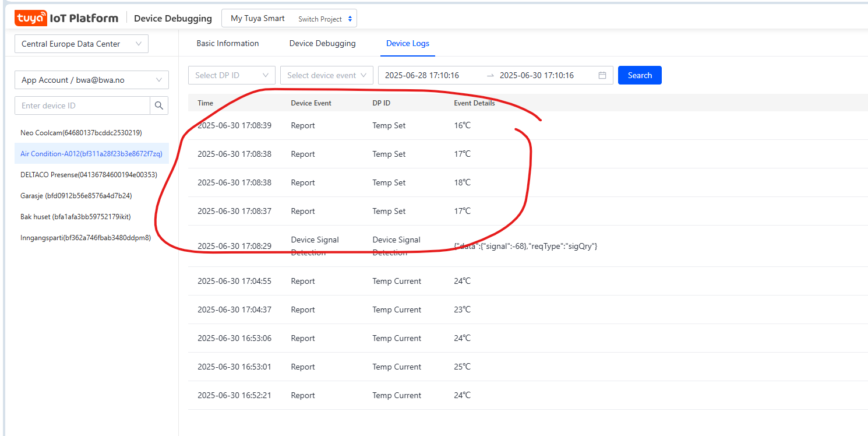Screen dimensions: 868x436
Task: Open the Switch Project selector
Action: (325, 19)
